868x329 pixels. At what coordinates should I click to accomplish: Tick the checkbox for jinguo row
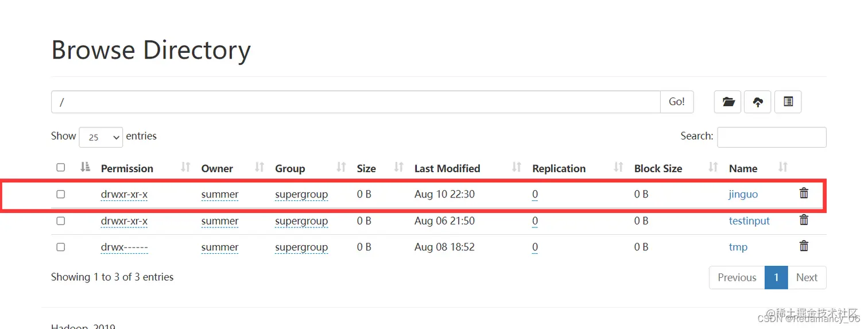coord(61,194)
